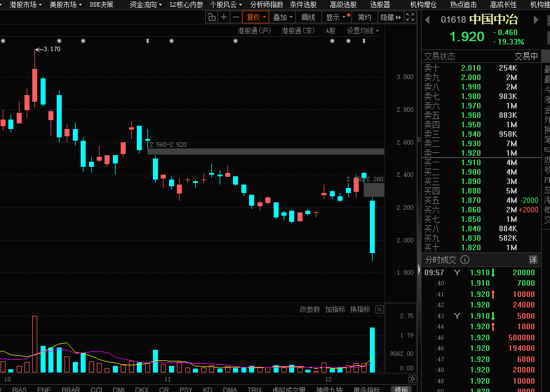Toggle 港股通(沪) filter
Image resolution: width=550 pixels, height=392 pixels.
[x=254, y=31]
